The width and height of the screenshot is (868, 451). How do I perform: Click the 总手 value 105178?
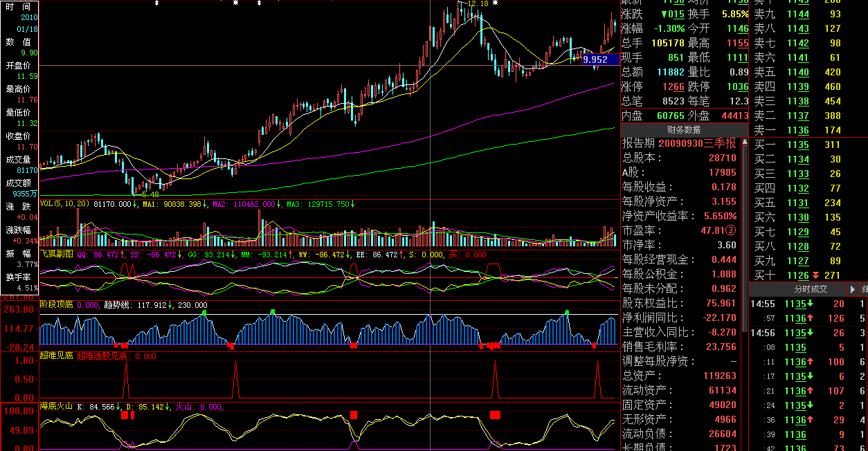668,43
